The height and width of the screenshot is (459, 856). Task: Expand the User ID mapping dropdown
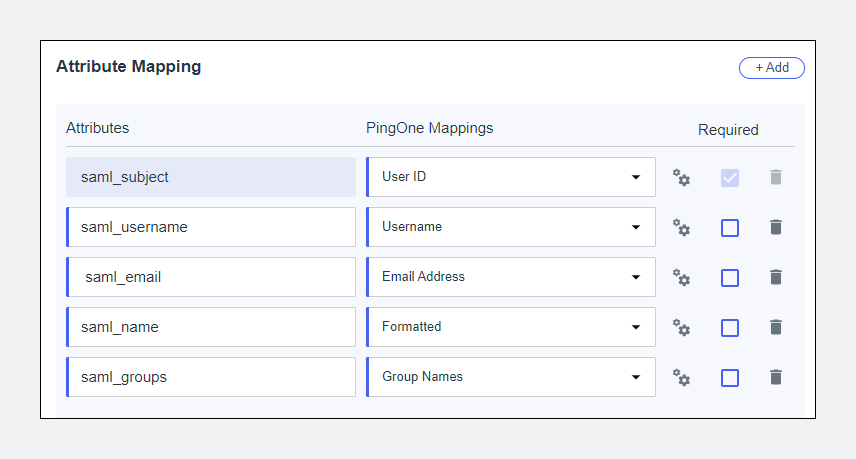tap(511, 177)
